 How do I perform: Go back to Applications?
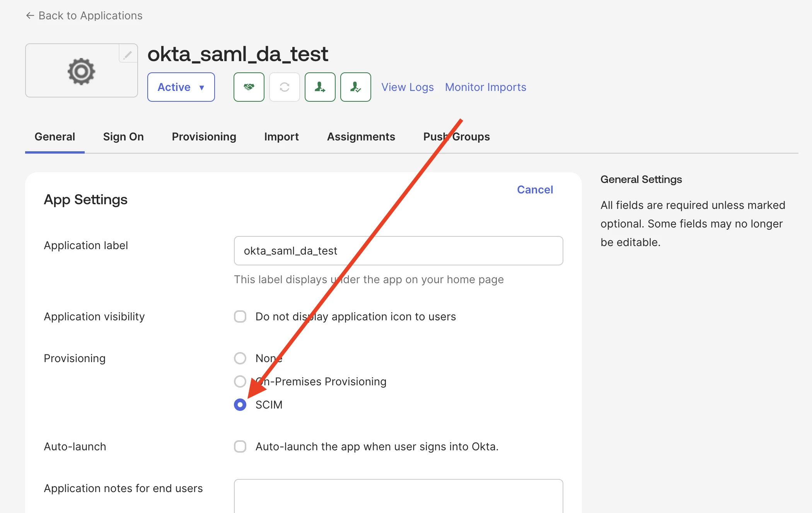pyautogui.click(x=84, y=15)
